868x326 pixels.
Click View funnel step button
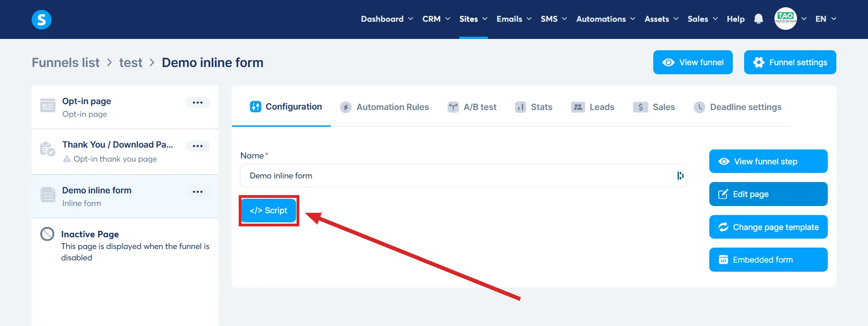click(768, 161)
